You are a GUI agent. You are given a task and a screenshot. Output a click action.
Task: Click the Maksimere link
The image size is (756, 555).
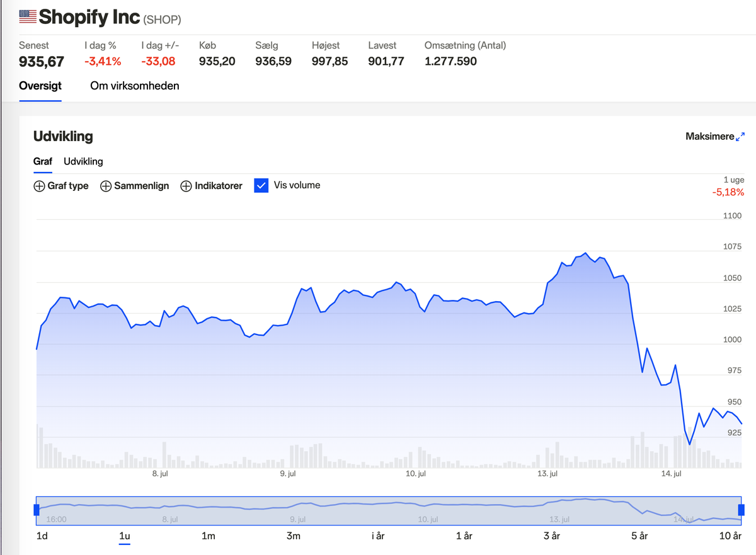[x=710, y=137]
